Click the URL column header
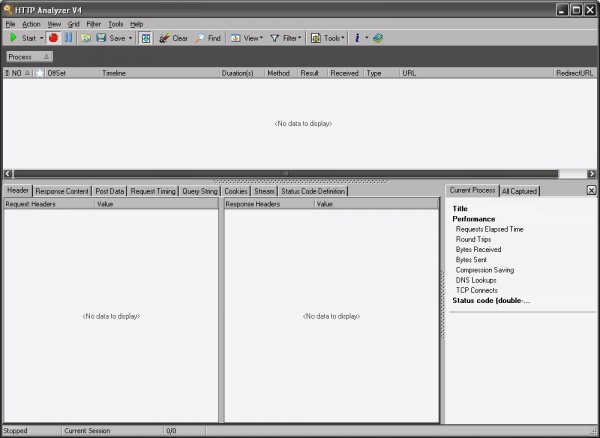Screen dimensions: 600x438 476,73
